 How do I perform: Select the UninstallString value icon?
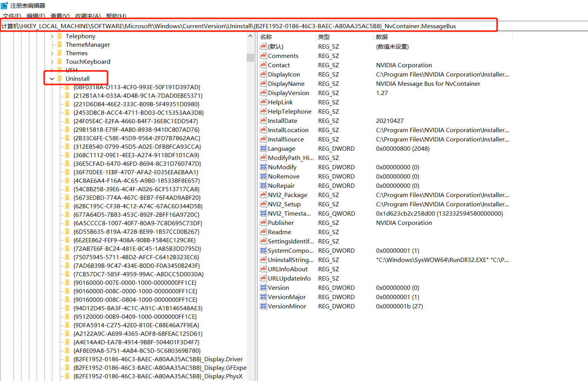pos(263,260)
